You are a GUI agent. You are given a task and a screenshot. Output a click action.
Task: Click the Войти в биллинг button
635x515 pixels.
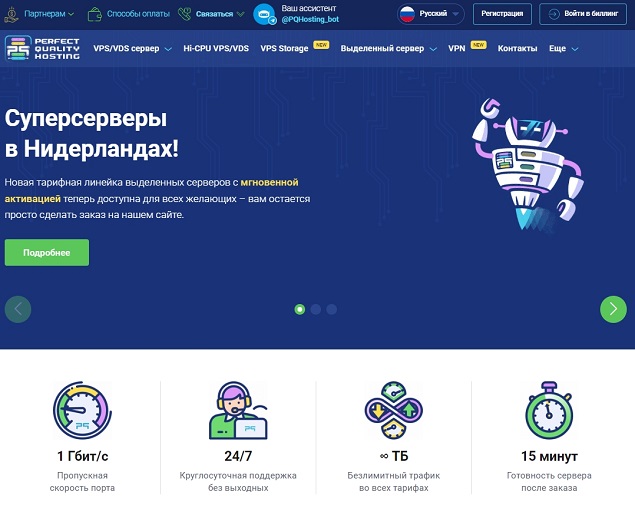(x=583, y=14)
